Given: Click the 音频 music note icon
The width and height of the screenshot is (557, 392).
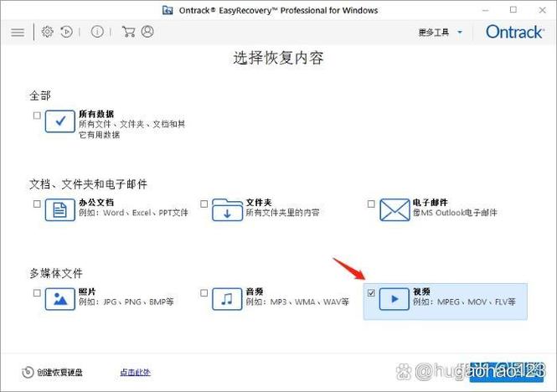Looking at the screenshot, I should click(227, 299).
